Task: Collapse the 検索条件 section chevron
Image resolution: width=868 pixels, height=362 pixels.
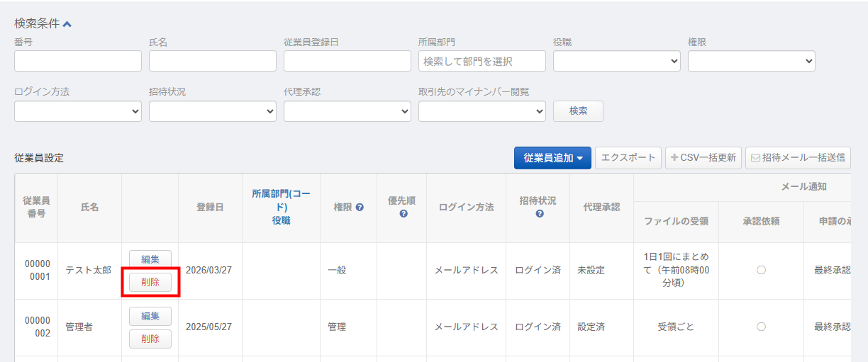Action: click(x=67, y=24)
